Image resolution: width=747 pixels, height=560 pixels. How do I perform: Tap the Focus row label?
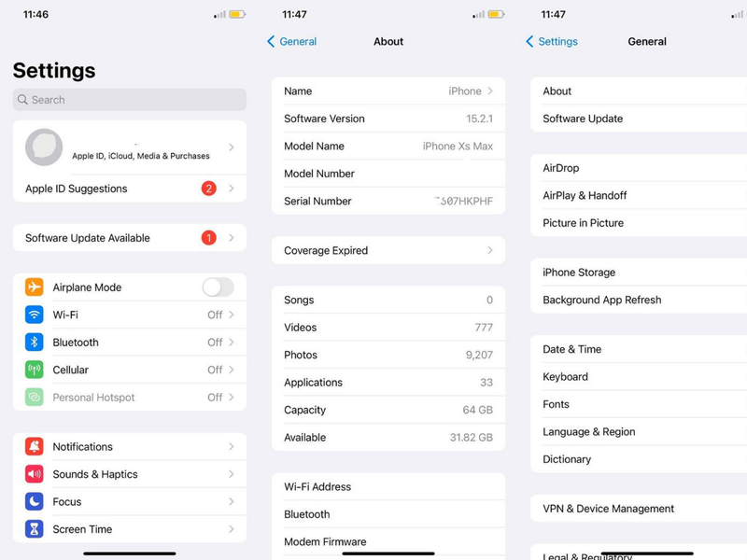[x=67, y=502]
